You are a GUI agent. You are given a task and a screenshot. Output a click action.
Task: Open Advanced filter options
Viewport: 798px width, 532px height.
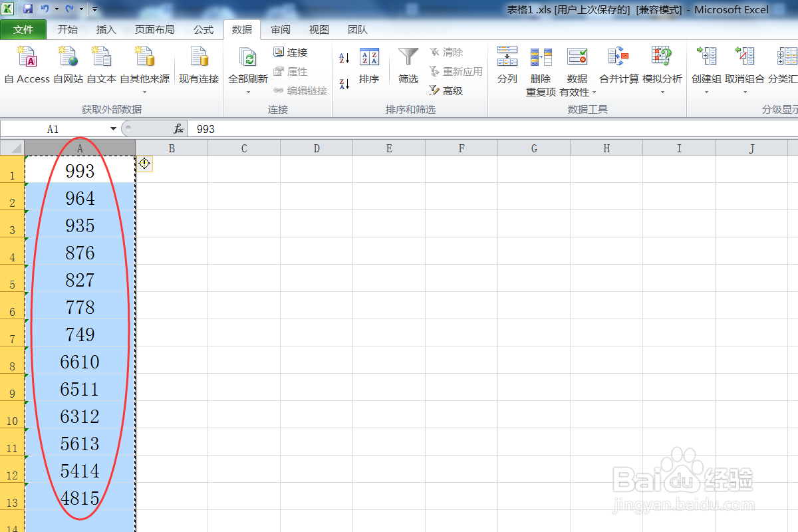[x=446, y=90]
